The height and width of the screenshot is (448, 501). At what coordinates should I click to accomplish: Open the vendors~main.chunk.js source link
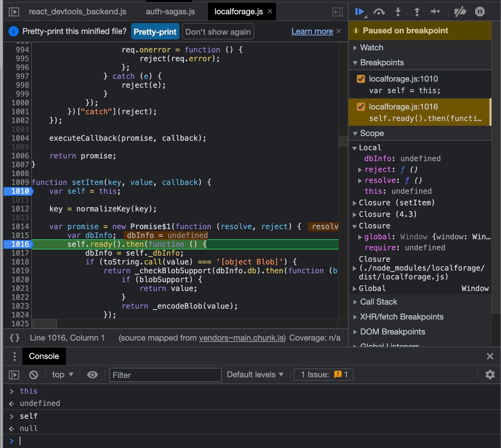click(x=241, y=338)
